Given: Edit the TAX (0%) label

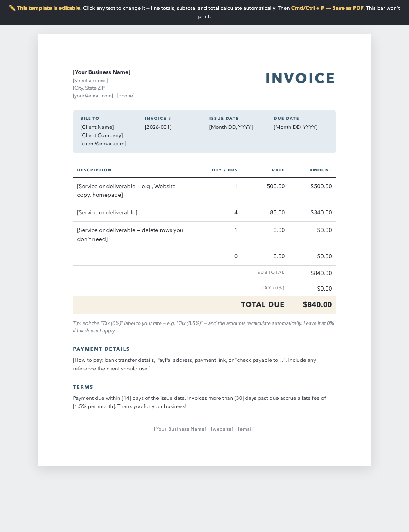Looking at the screenshot, I should pos(273,288).
